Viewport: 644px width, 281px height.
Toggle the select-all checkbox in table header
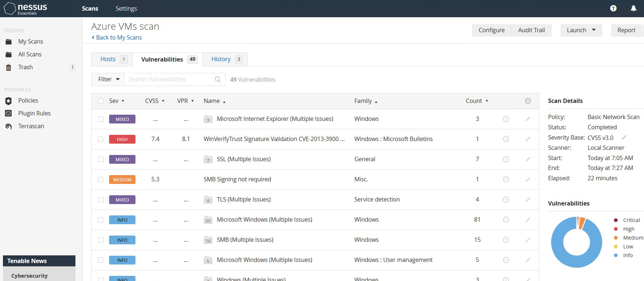point(101,101)
